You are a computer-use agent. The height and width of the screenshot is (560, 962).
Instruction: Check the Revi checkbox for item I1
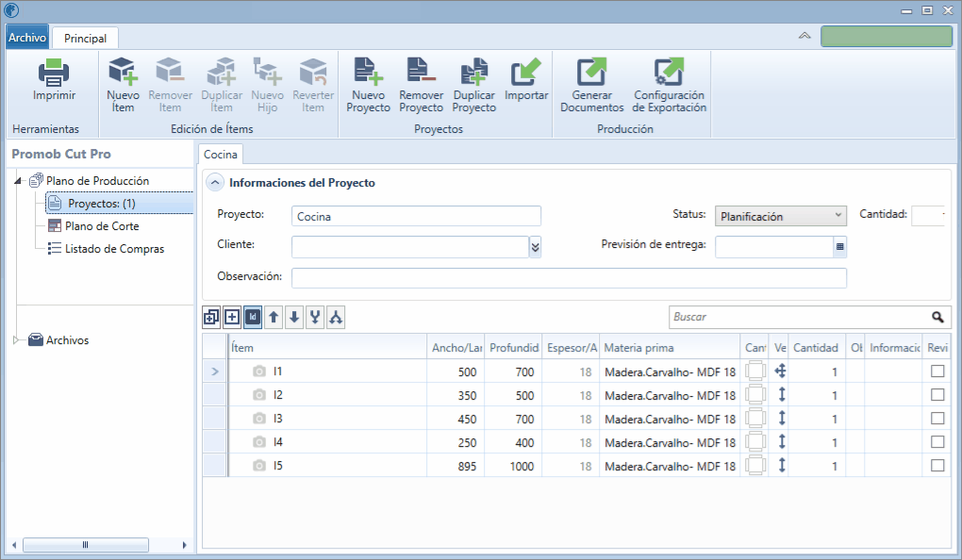[x=937, y=371]
